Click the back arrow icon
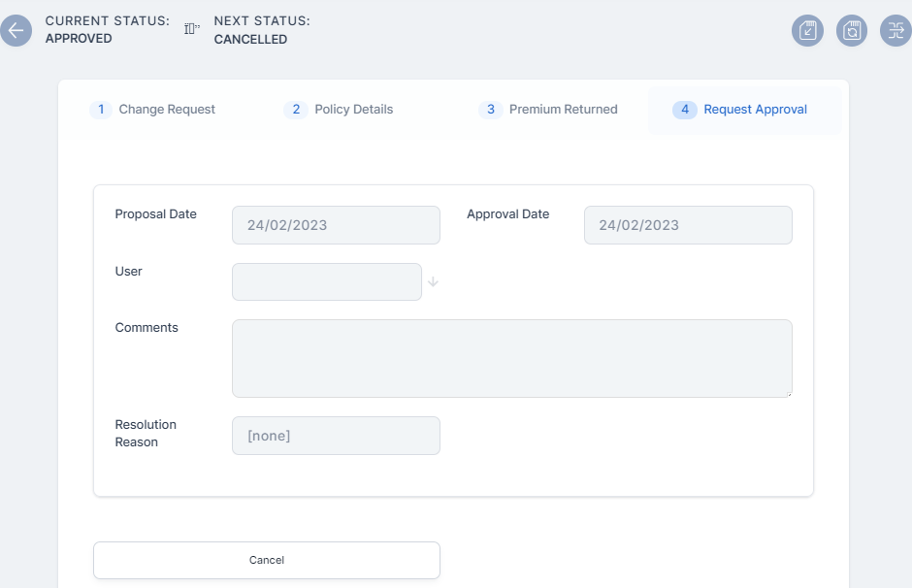Image resolution: width=912 pixels, height=588 pixels. [15, 30]
